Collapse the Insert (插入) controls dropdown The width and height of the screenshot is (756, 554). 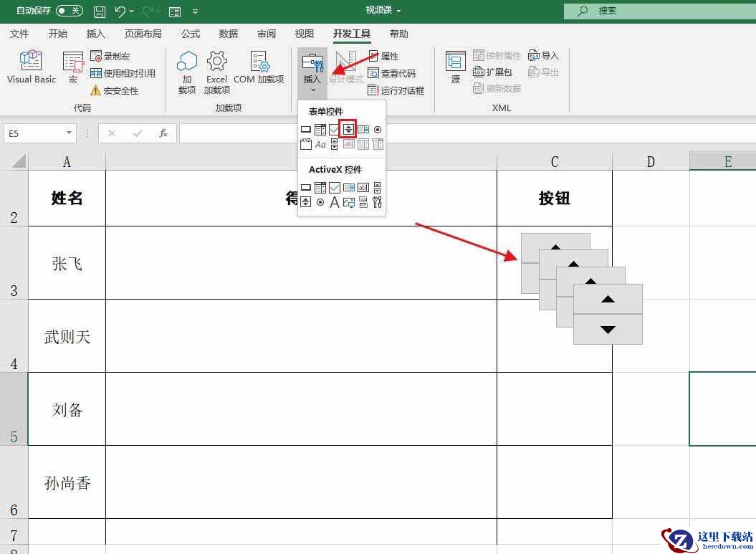pos(312,72)
